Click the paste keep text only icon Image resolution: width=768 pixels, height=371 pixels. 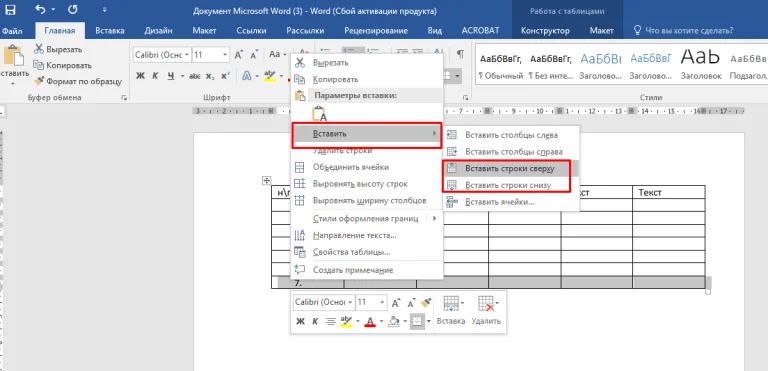point(319,114)
